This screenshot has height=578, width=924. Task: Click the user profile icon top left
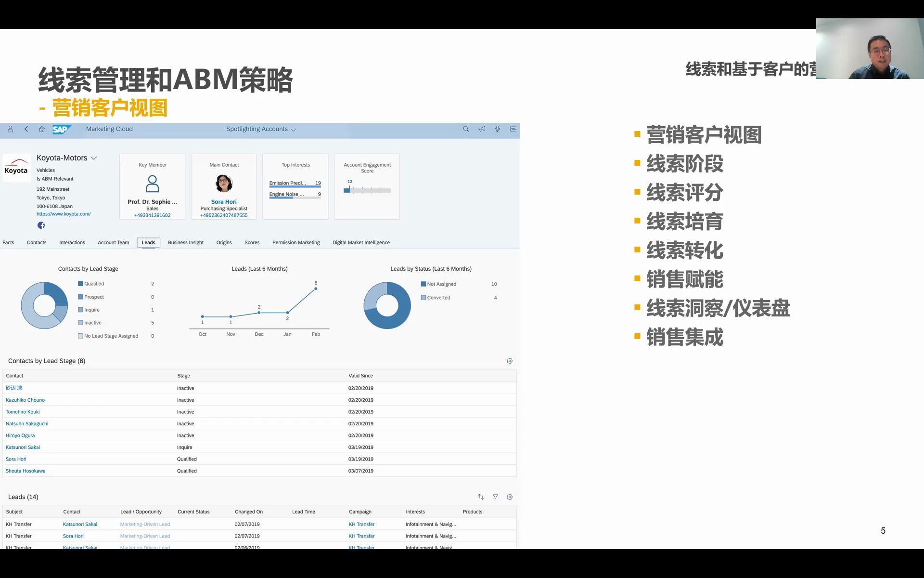[x=10, y=129]
